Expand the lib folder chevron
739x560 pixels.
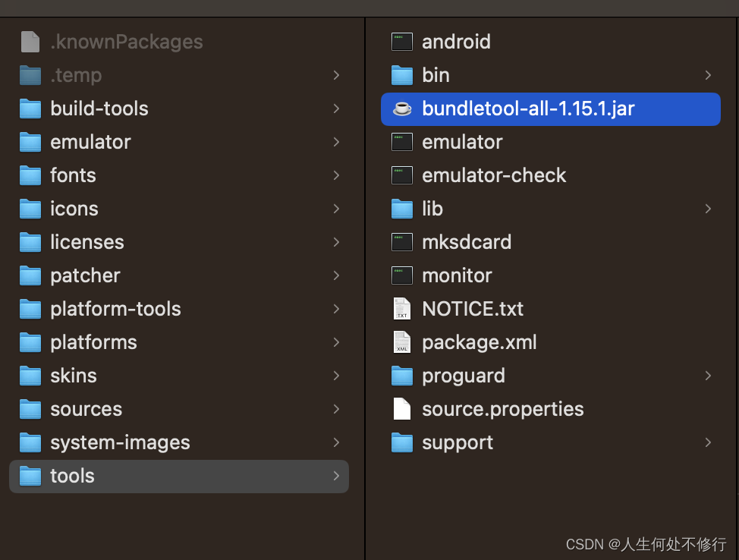point(708,209)
